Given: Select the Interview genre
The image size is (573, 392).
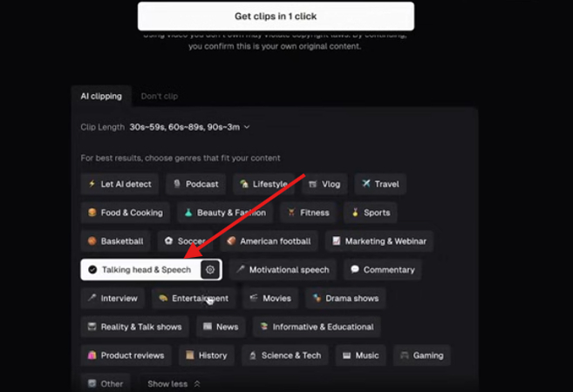Looking at the screenshot, I should tap(113, 298).
